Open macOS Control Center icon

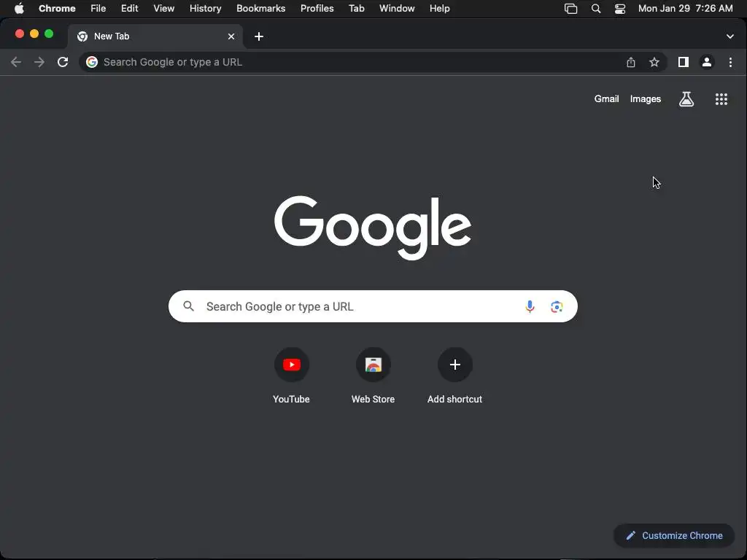coord(620,9)
